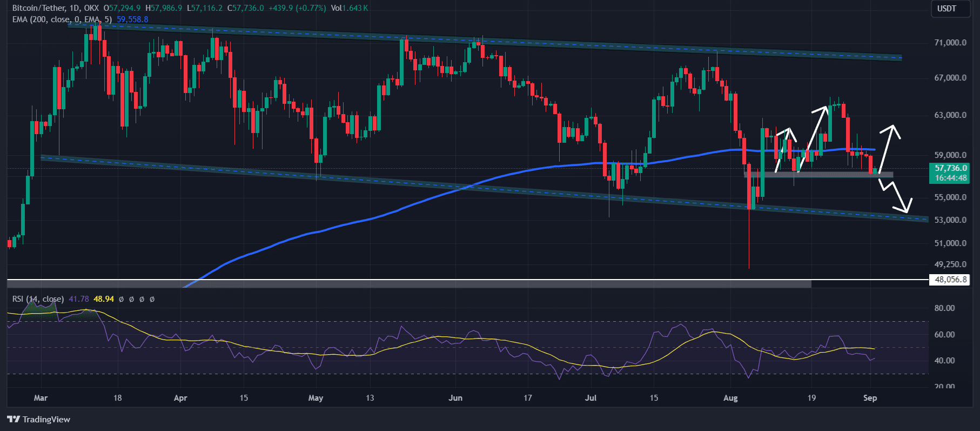This screenshot has width=980, height=431.
Task: Open the USDT currency selector
Action: tap(950, 9)
